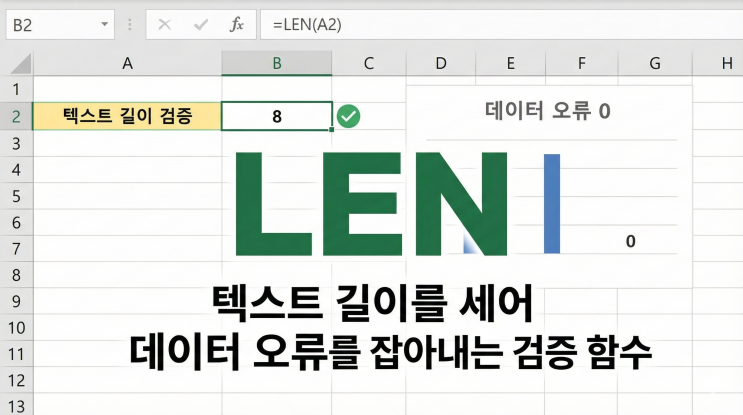This screenshot has height=415, width=743.
Task: Click the Name Box showing B2
Action: click(x=60, y=24)
